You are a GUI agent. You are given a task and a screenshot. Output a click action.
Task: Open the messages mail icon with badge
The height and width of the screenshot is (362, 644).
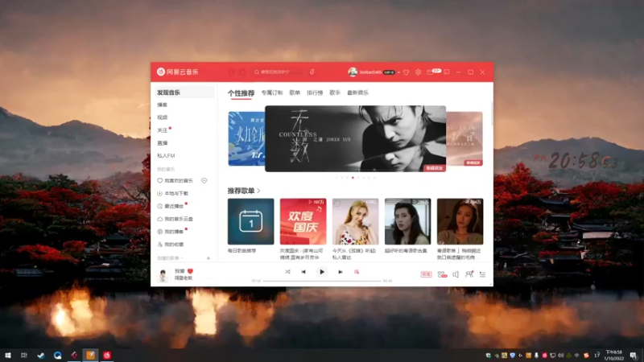433,72
